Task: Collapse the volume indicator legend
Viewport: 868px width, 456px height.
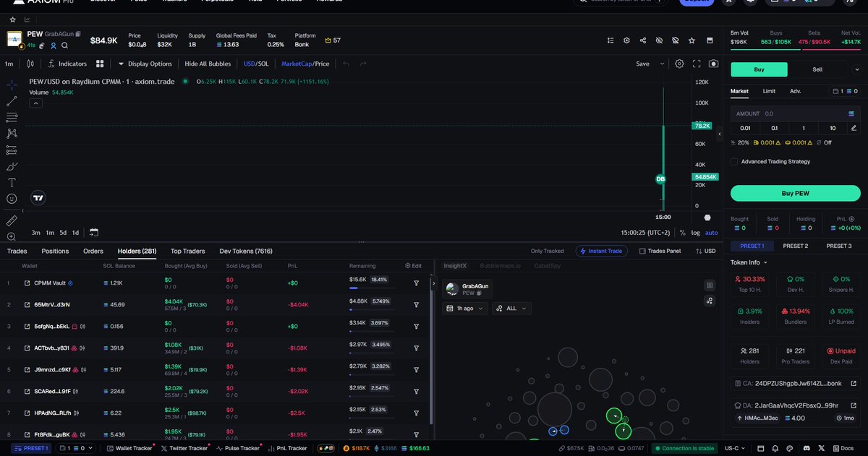Action: point(35,103)
